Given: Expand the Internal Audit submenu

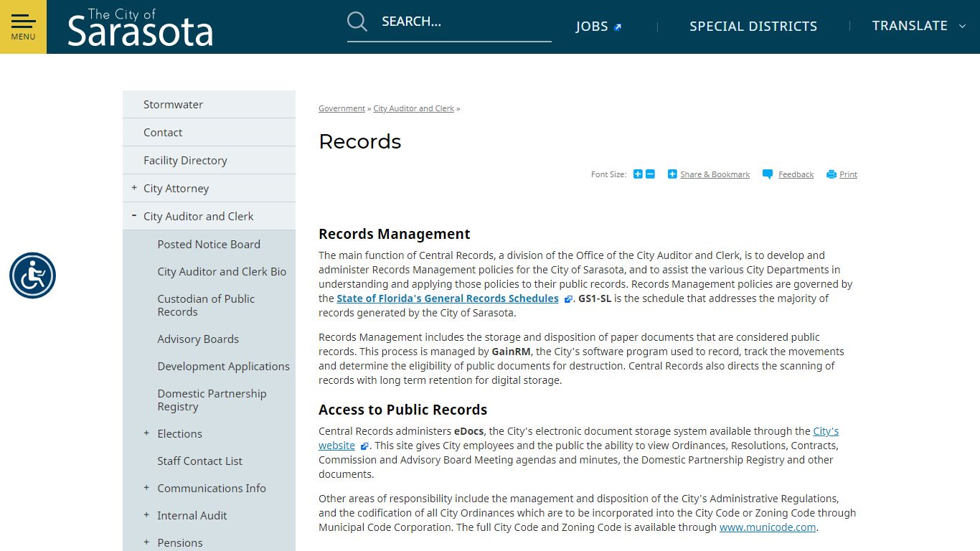Looking at the screenshot, I should (x=146, y=515).
